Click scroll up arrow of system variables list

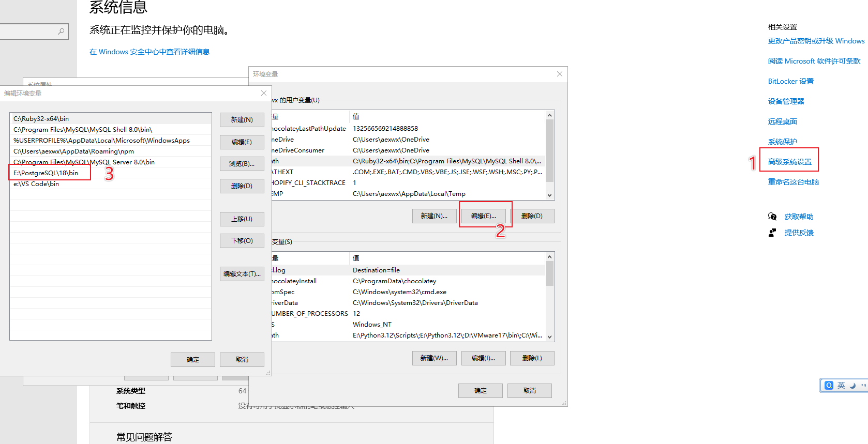(550, 257)
